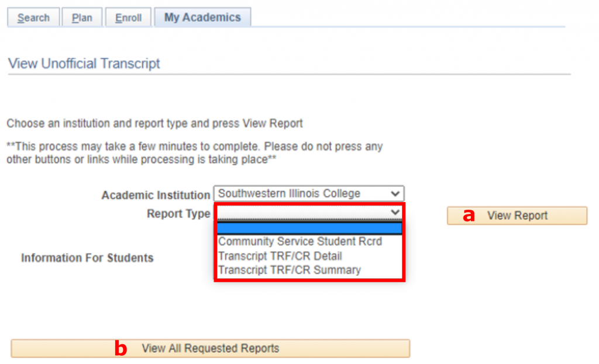Screen dimensions: 599x364
Task: Click the red letter b marker
Action: (121, 349)
